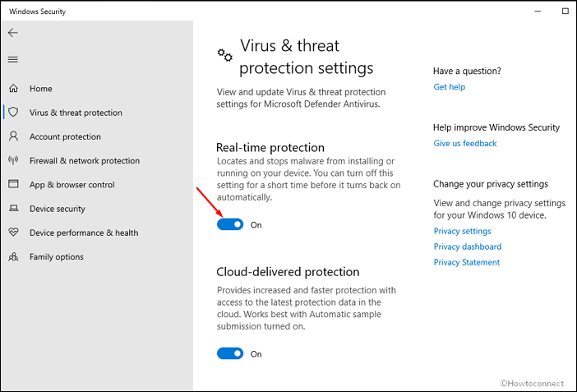Go to Device security menu label
577x392 pixels.
[58, 209]
